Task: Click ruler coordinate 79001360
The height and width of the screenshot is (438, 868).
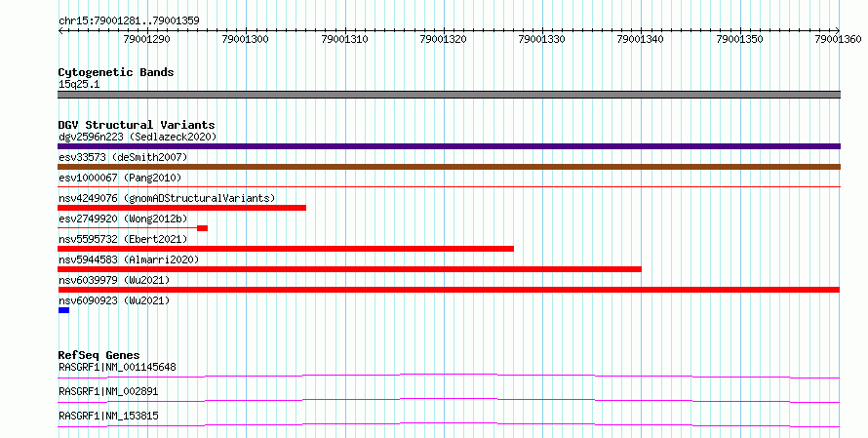Action: click(x=838, y=39)
